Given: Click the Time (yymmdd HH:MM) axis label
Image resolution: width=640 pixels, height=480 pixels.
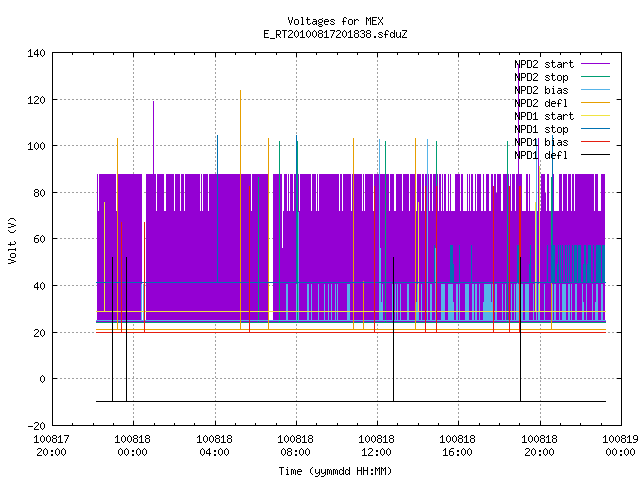Looking at the screenshot, I should click(335, 471).
